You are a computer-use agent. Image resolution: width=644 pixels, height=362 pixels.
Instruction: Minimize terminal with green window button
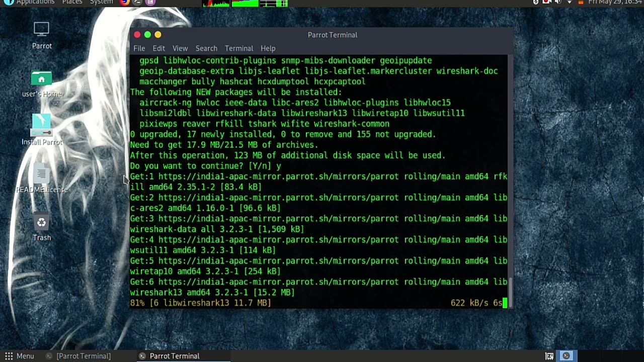pyautogui.click(x=147, y=35)
